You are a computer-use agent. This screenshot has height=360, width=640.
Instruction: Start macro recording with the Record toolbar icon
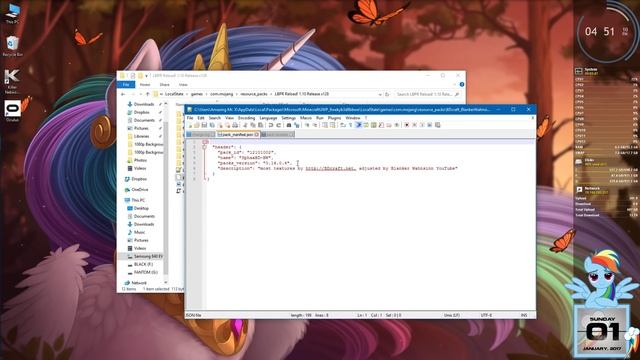(x=406, y=125)
